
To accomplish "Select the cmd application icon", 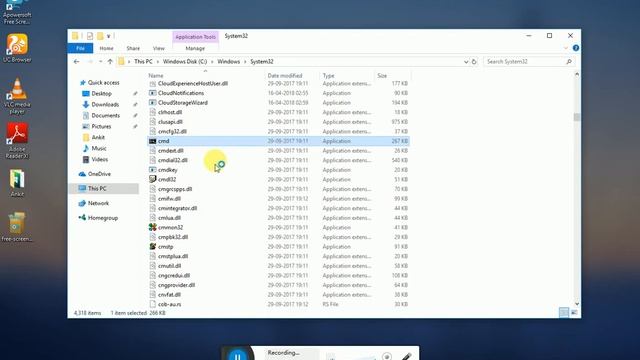I will [x=153, y=141].
